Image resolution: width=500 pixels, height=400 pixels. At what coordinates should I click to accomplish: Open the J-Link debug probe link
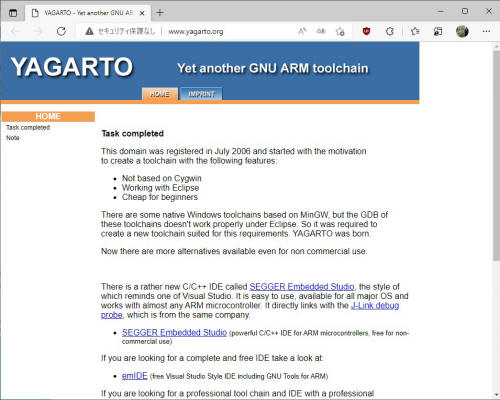375,306
